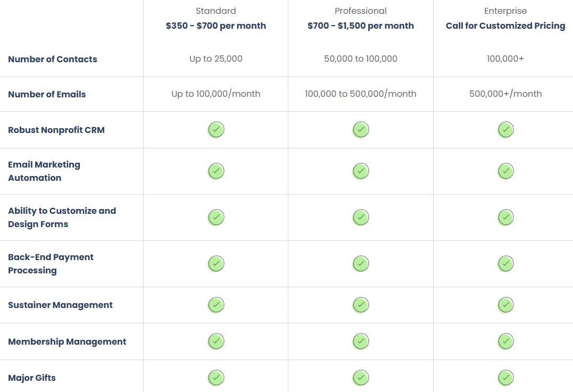Click Professional checkmark for Robust Nonprofit CRM

pyautogui.click(x=361, y=129)
